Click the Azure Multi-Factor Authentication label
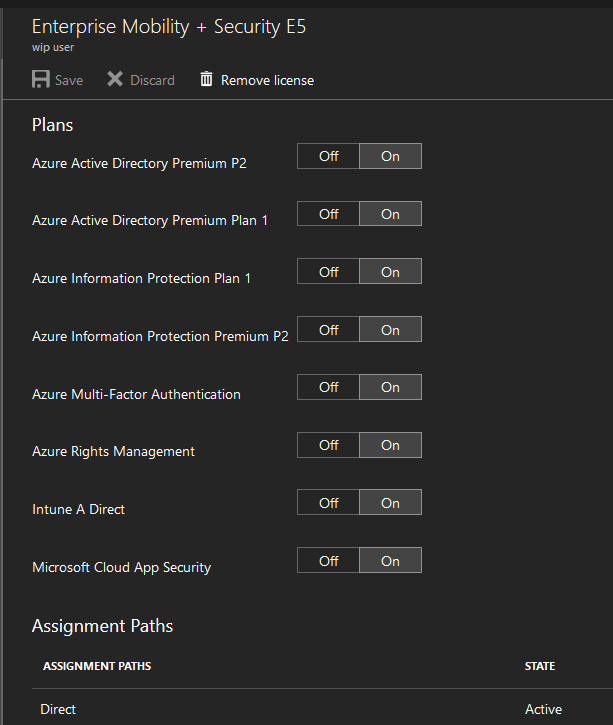Viewport: 613px width, 725px height. click(136, 394)
